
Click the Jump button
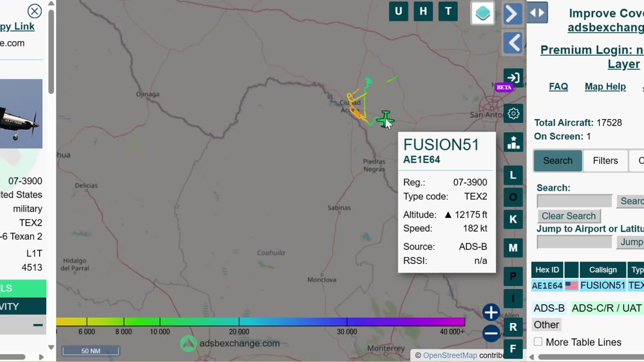coord(630,242)
